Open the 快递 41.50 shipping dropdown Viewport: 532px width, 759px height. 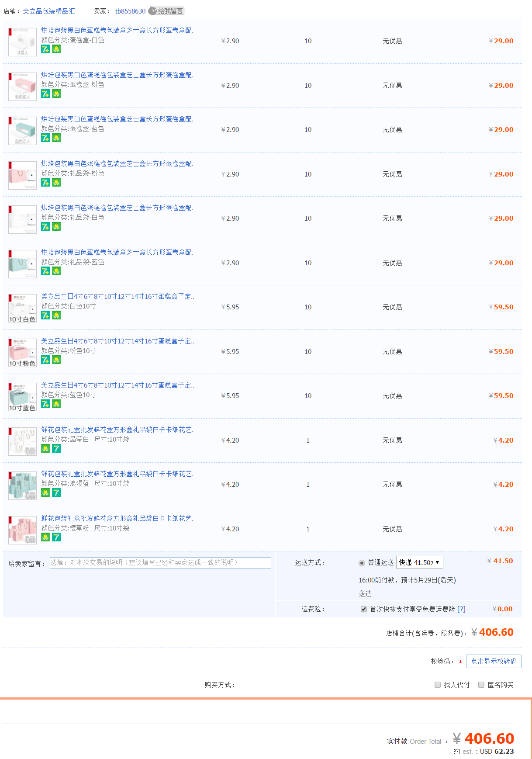coord(419,562)
